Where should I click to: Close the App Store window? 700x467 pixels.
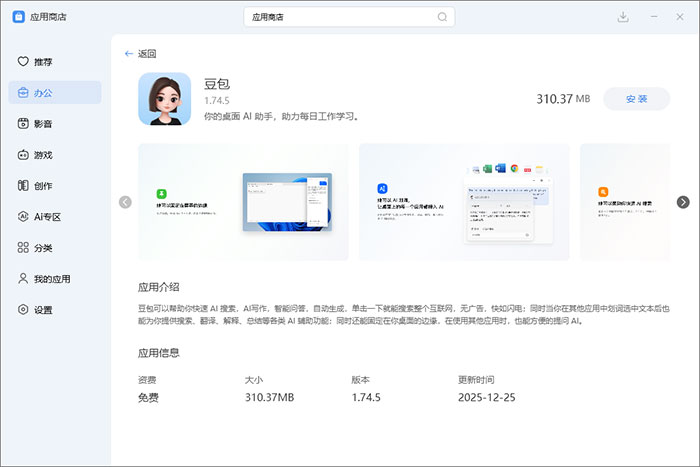tap(680, 17)
